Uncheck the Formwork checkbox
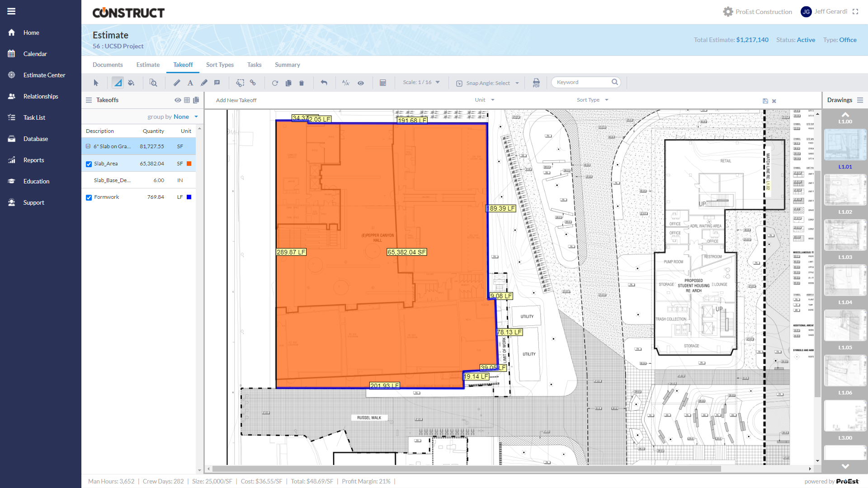 89,197
